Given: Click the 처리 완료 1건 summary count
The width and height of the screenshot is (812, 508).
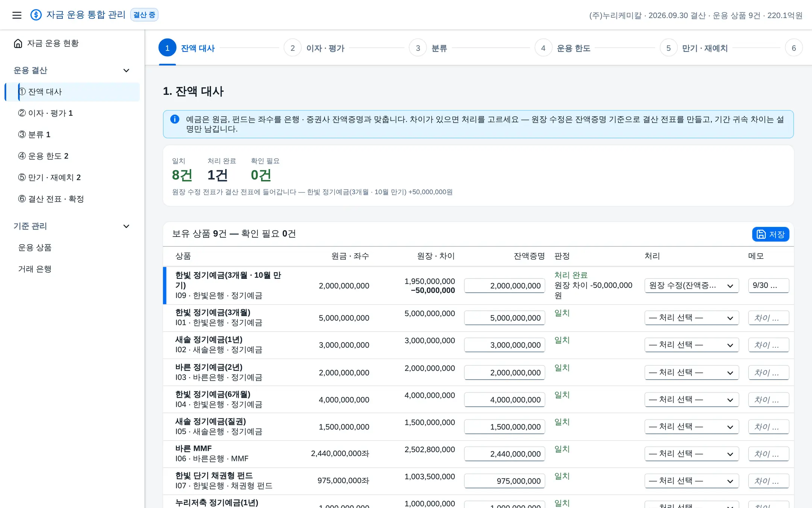Looking at the screenshot, I should point(217,175).
